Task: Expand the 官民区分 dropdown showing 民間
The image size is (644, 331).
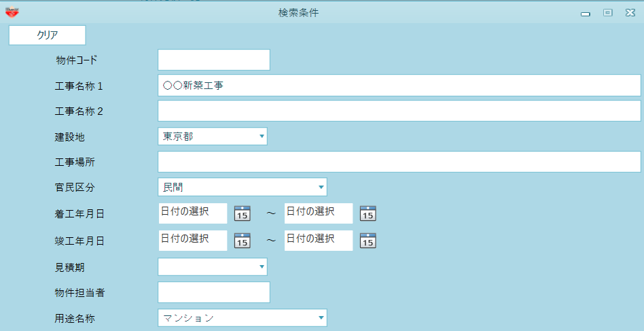Action: [243, 188]
